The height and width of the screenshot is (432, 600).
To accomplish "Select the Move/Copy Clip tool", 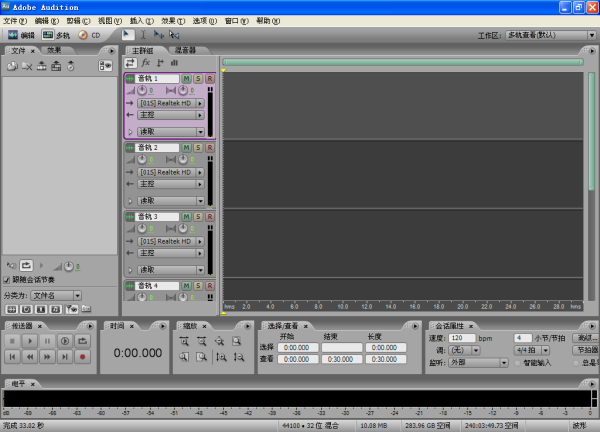I will click(158, 35).
